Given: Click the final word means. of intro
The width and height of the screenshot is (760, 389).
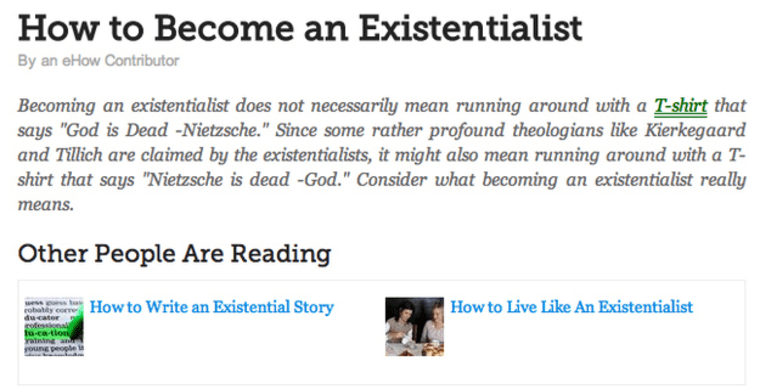Looking at the screenshot, I should pyautogui.click(x=46, y=205).
